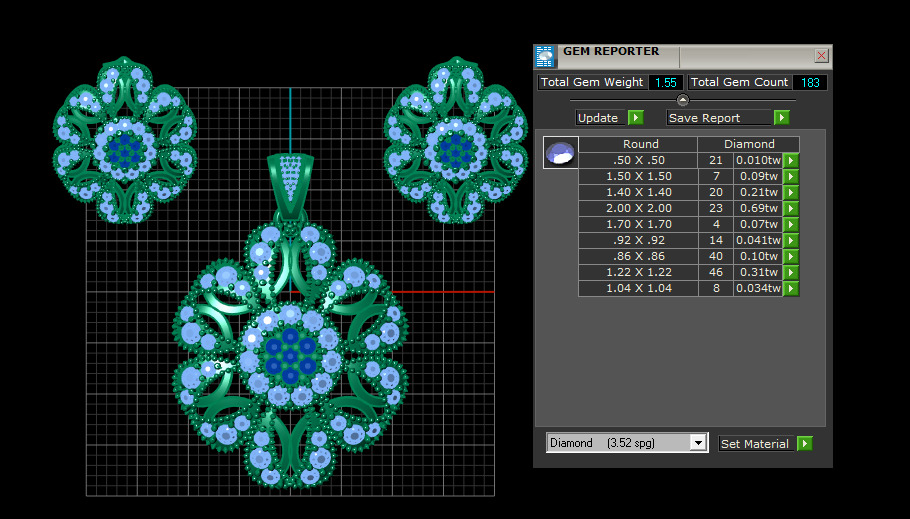The height and width of the screenshot is (519, 910).
Task: Click the count cell showing 21
Action: tap(716, 160)
